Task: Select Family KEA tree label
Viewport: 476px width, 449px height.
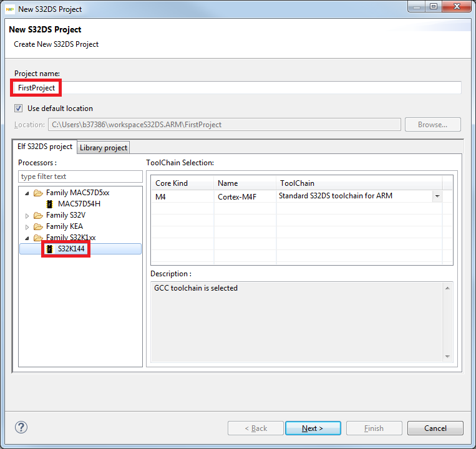Action: point(64,226)
